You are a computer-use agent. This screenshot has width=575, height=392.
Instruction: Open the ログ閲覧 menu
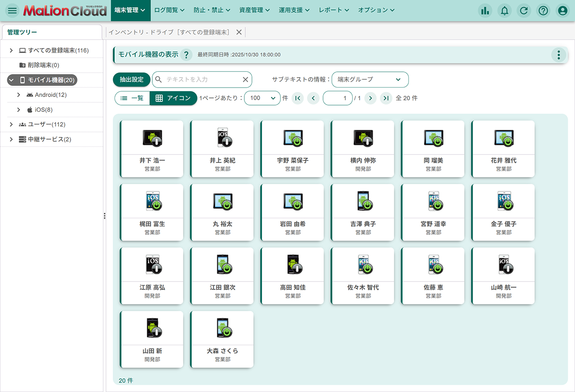pyautogui.click(x=169, y=10)
